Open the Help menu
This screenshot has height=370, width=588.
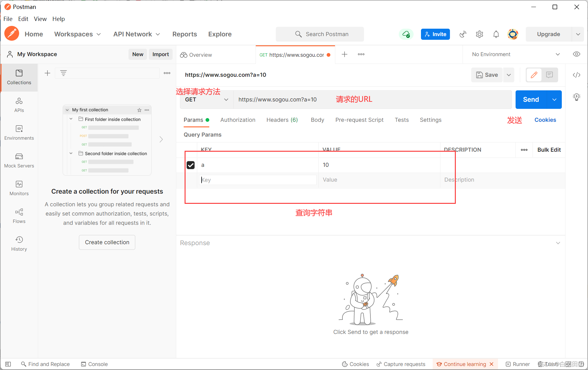59,19
